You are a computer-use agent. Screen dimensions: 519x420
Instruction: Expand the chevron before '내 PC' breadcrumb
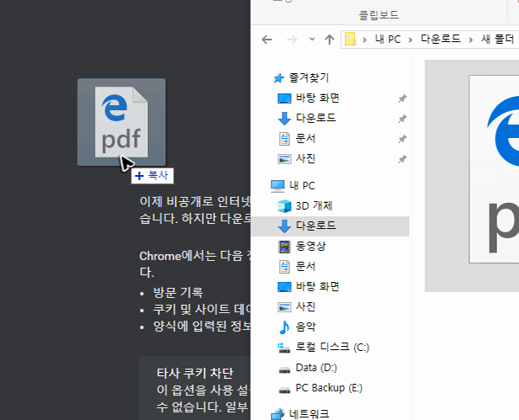(x=365, y=40)
